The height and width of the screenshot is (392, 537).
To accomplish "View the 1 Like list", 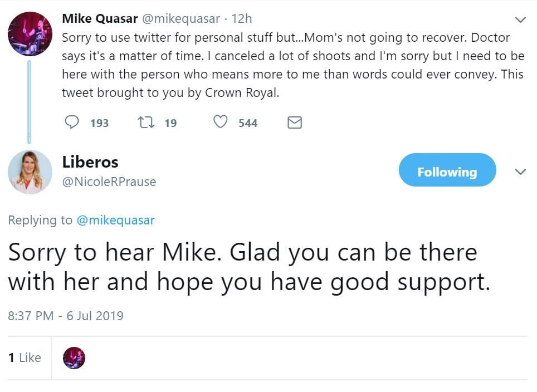I will pos(25,357).
